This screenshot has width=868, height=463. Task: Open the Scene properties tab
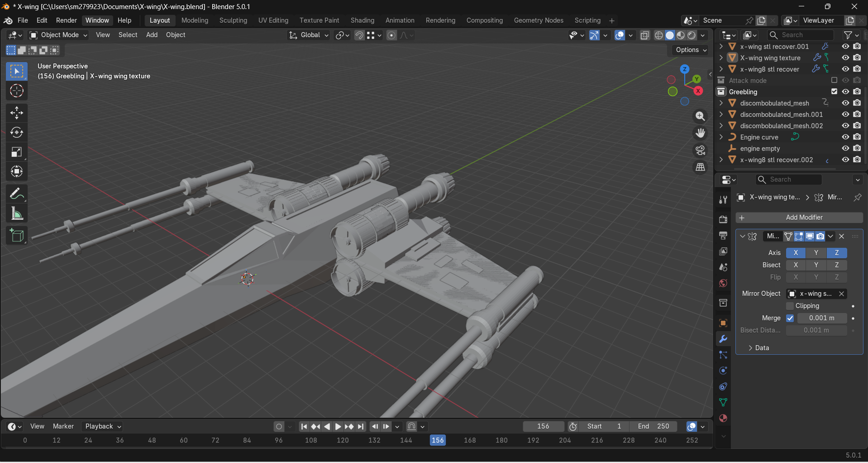[723, 267]
